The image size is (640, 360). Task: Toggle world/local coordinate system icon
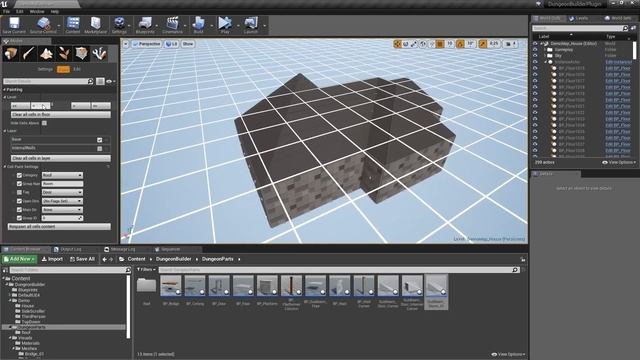pos(423,44)
